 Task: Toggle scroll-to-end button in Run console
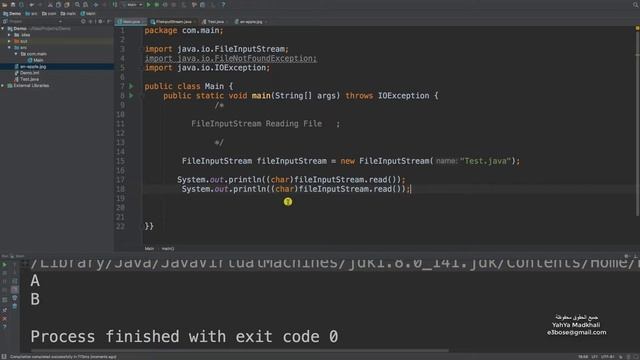[14, 289]
